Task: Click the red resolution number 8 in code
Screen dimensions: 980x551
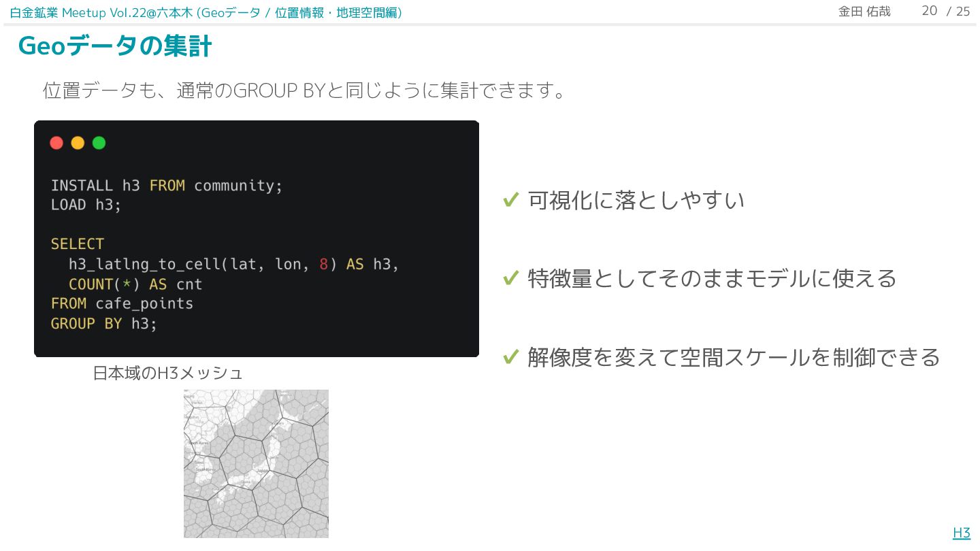Action: [324, 264]
